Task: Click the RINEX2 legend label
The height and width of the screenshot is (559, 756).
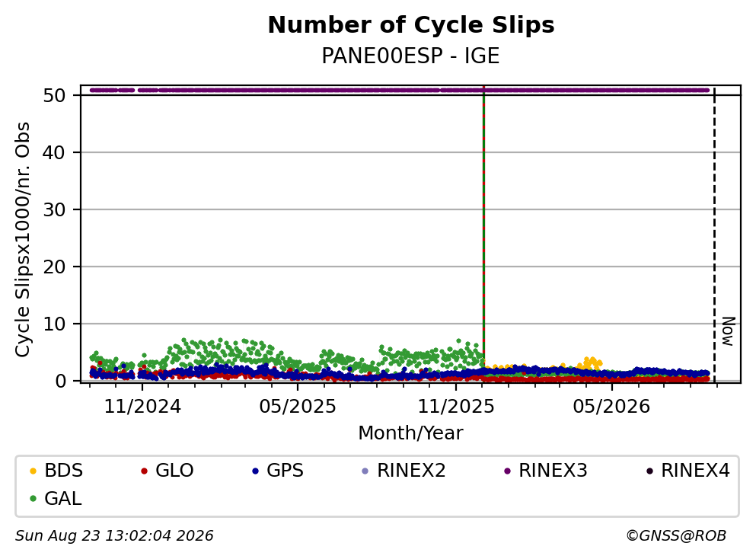Action: (x=411, y=470)
